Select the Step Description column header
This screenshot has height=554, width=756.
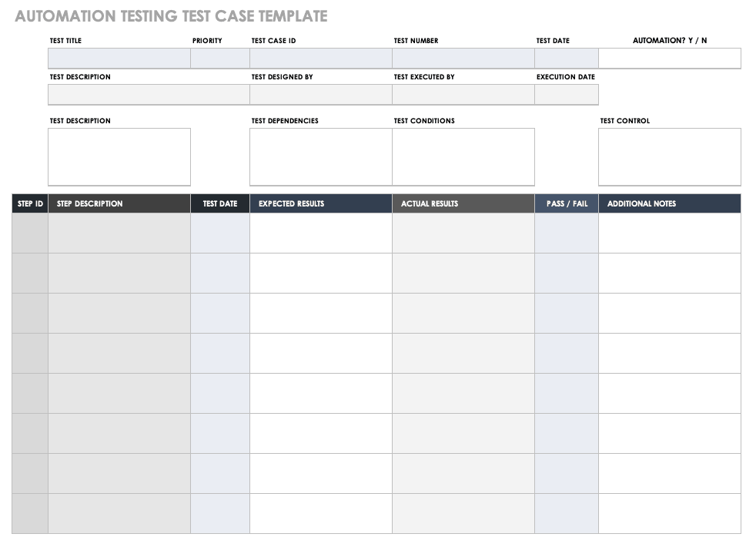pyautogui.click(x=119, y=203)
